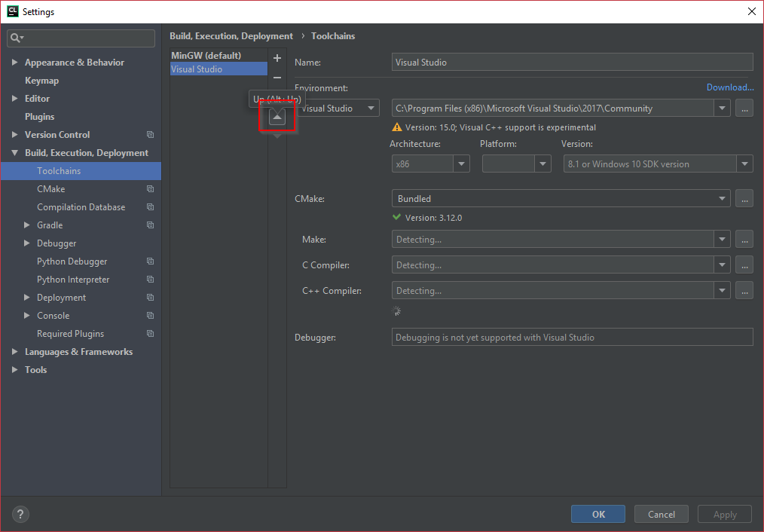Click the Debugger info field

pyautogui.click(x=572, y=337)
